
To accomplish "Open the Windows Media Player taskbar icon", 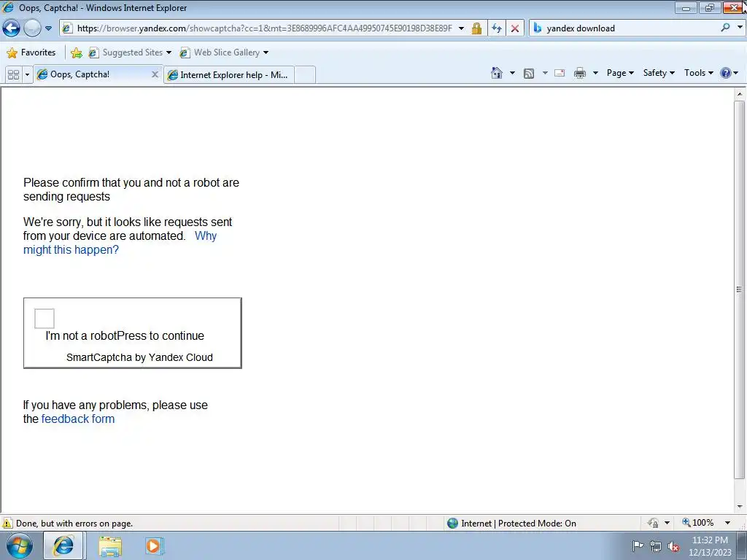I will (x=153, y=545).
